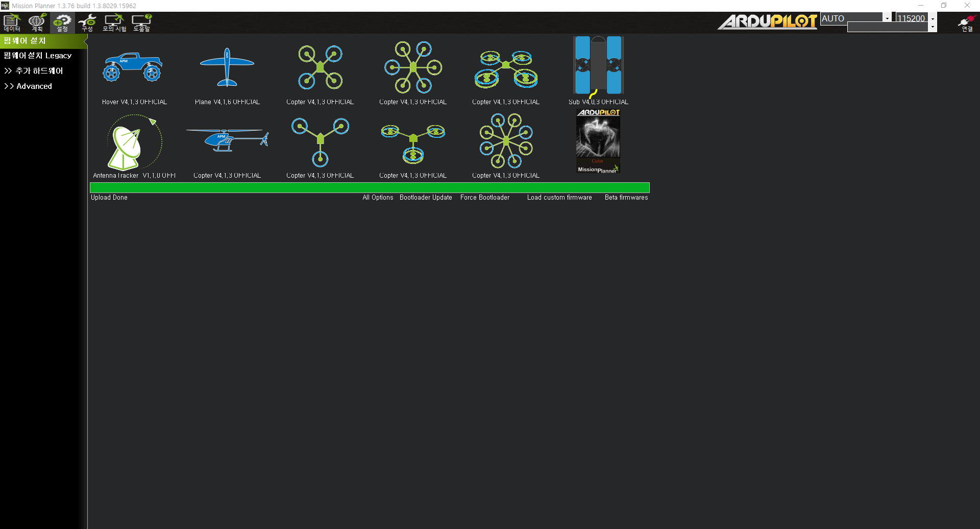Screen dimensions: 980x529
Task: Click the Upload Done status text
Action: tap(109, 197)
